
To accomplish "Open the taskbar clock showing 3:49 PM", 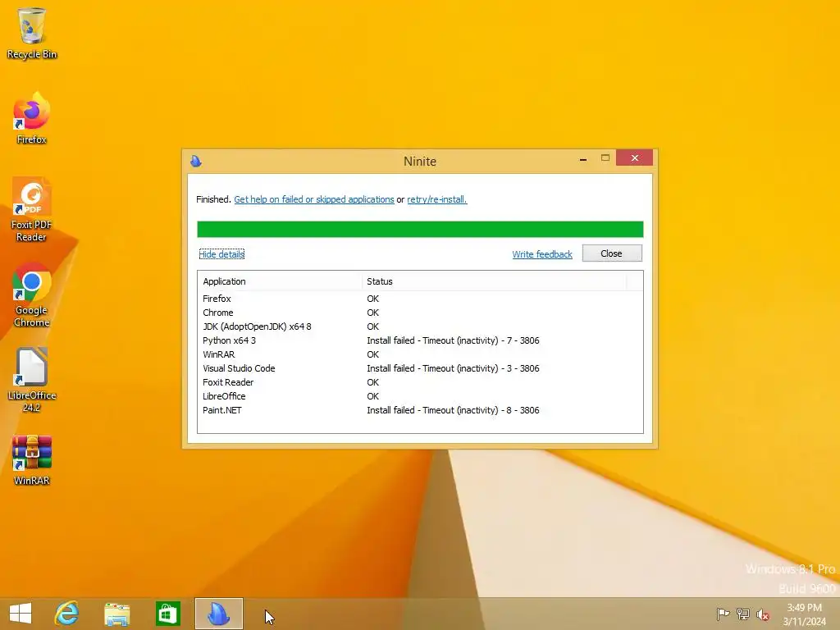I will (804, 614).
